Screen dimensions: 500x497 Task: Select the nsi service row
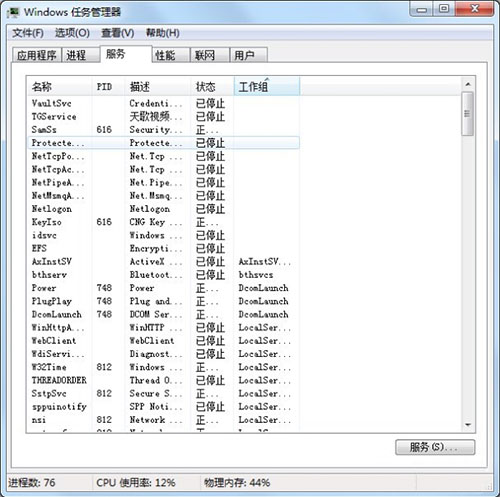click(x=163, y=420)
